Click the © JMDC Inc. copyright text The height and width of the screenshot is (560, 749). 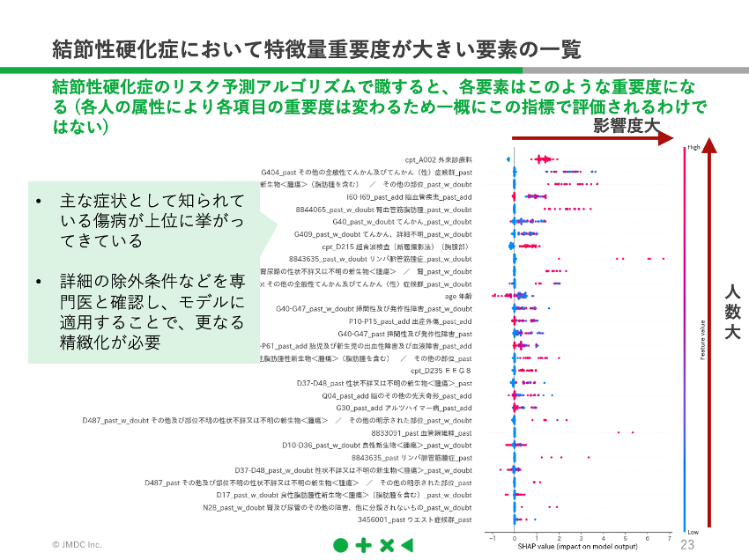click(x=77, y=545)
